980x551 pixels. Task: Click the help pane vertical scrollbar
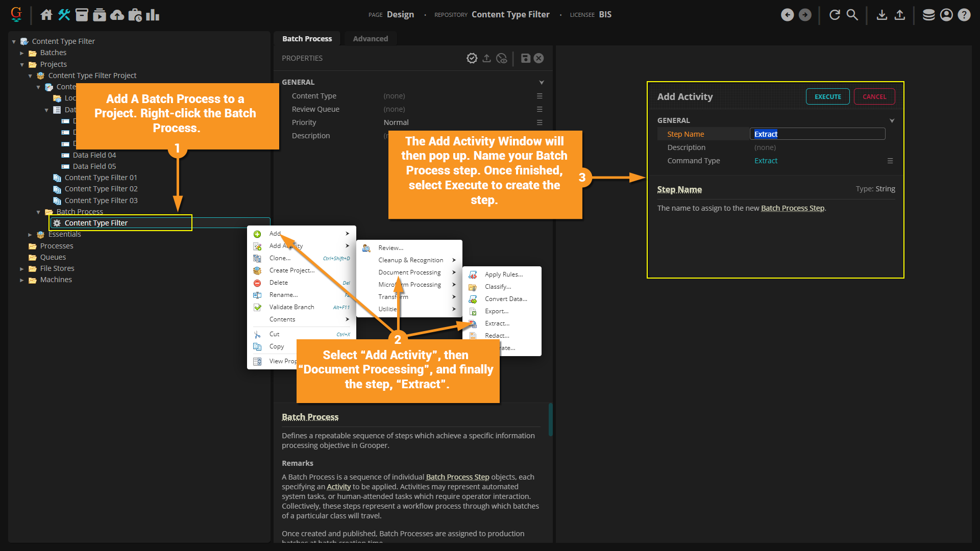(x=550, y=419)
